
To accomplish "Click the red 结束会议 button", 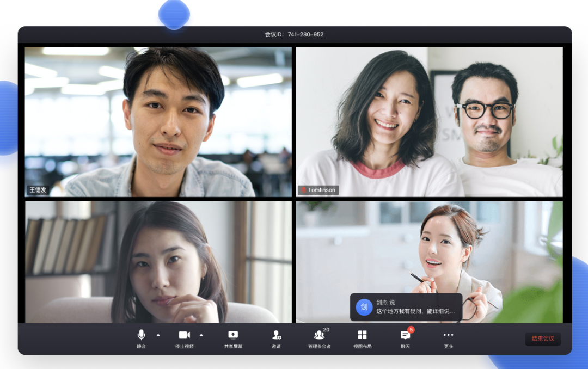I will pyautogui.click(x=543, y=339).
